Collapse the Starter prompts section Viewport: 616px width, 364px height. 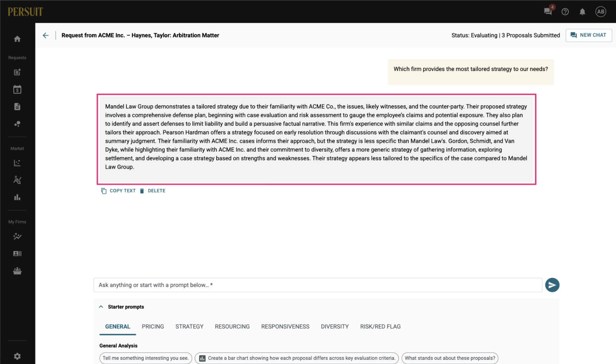coord(101,306)
